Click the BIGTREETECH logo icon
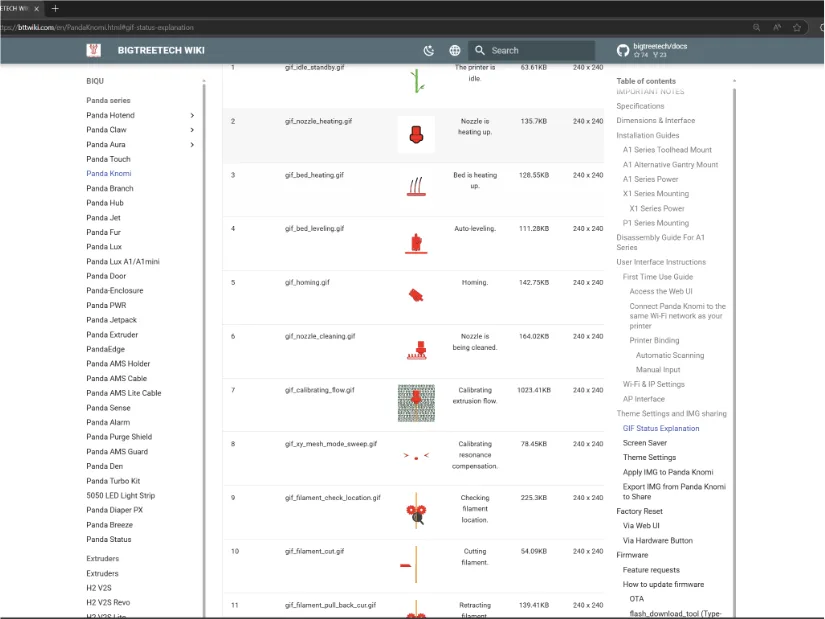The width and height of the screenshot is (825, 619). tap(94, 51)
